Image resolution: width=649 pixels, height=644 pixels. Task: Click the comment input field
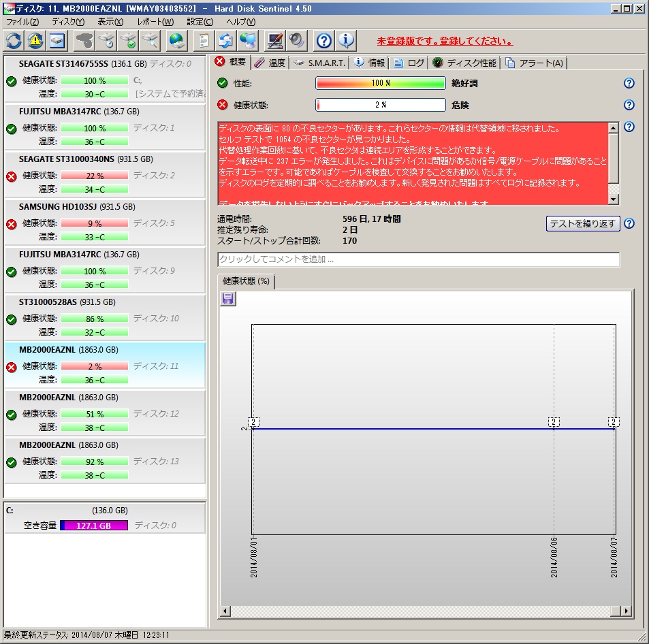418,259
